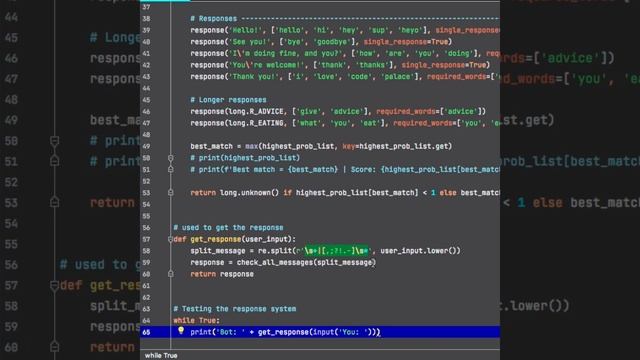Click the '# used to get the response' comment in front editor
Screen dimensions: 640x360
tap(228, 228)
